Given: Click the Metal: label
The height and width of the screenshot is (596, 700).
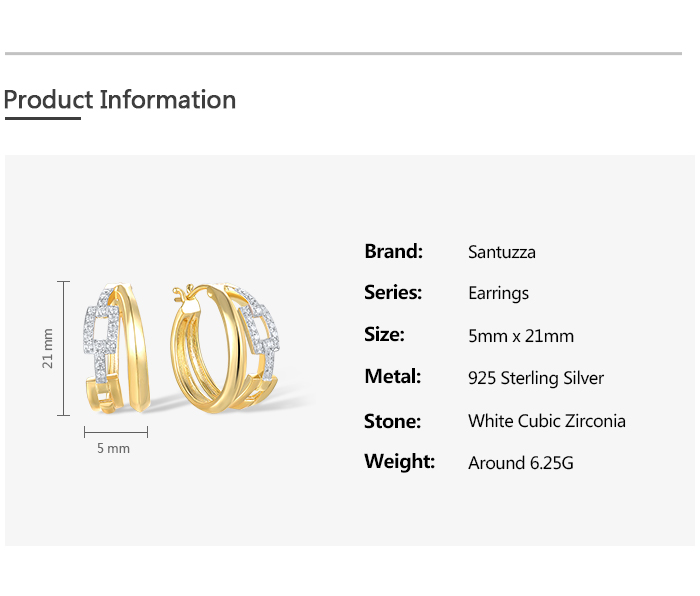Looking at the screenshot, I should pos(392,376).
